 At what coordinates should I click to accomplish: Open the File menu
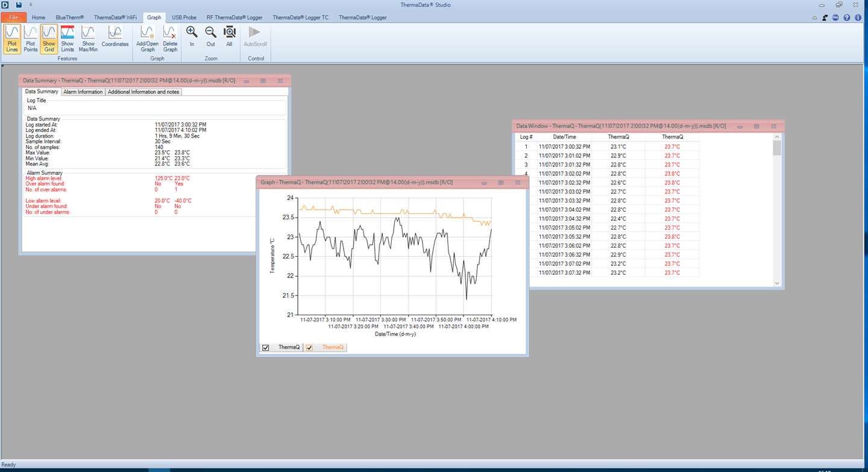click(13, 17)
